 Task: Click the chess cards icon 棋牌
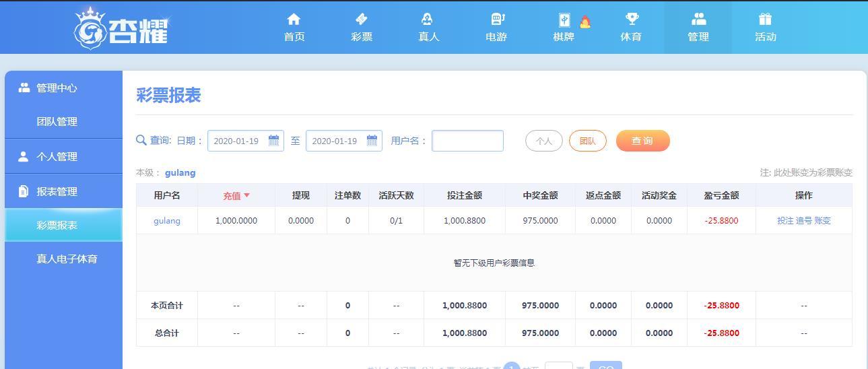click(x=564, y=20)
